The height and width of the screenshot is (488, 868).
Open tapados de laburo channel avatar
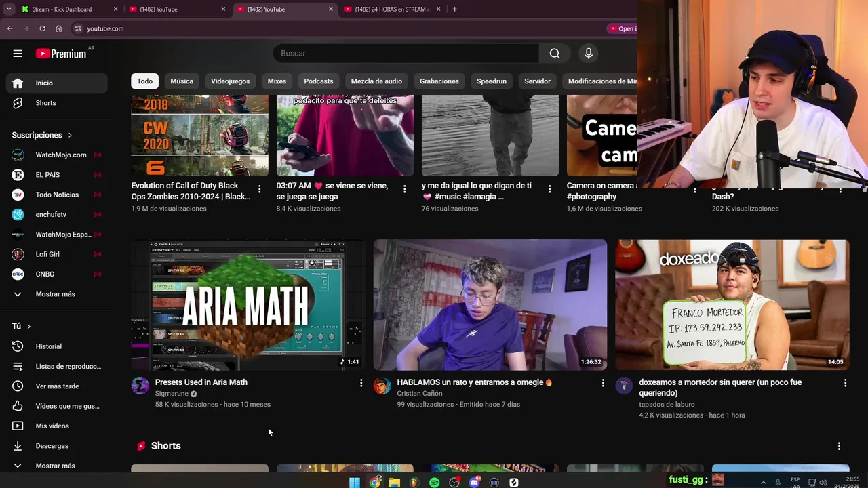pyautogui.click(x=624, y=386)
